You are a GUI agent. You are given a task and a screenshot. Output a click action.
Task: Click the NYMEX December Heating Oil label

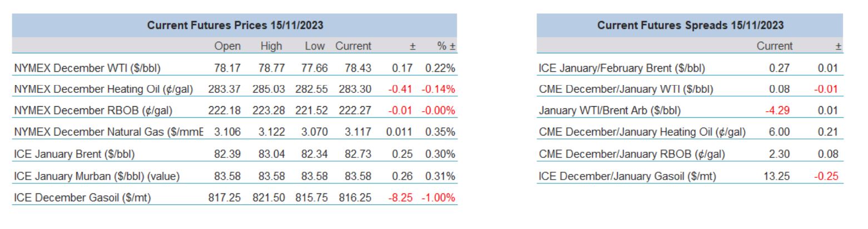(x=103, y=89)
